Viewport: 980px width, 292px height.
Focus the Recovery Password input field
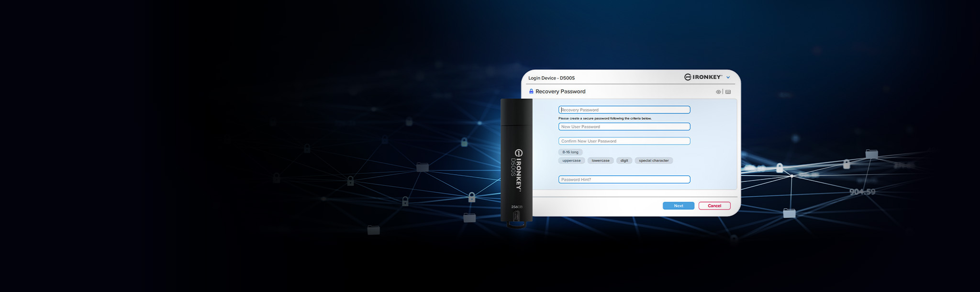[624, 110]
